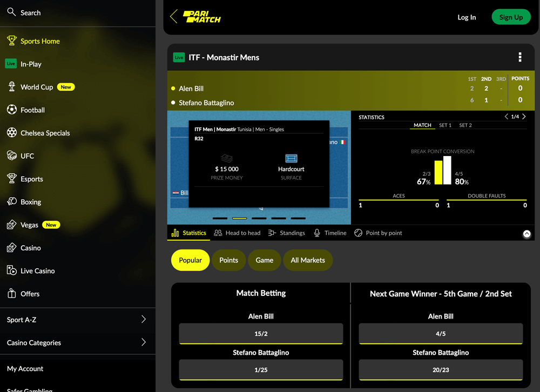The width and height of the screenshot is (540, 392).
Task: Go to next statistics page arrow
Action: [x=524, y=117]
